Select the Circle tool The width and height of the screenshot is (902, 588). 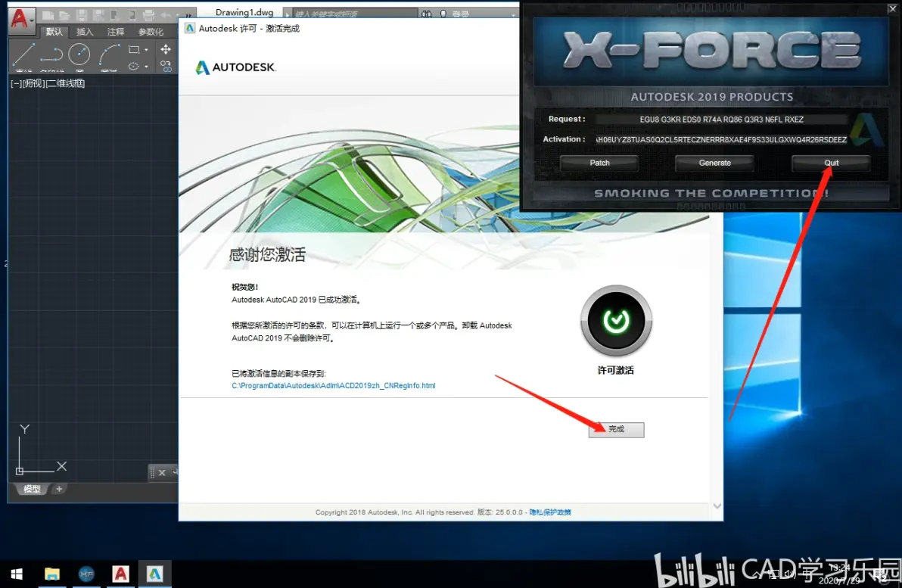coord(79,54)
